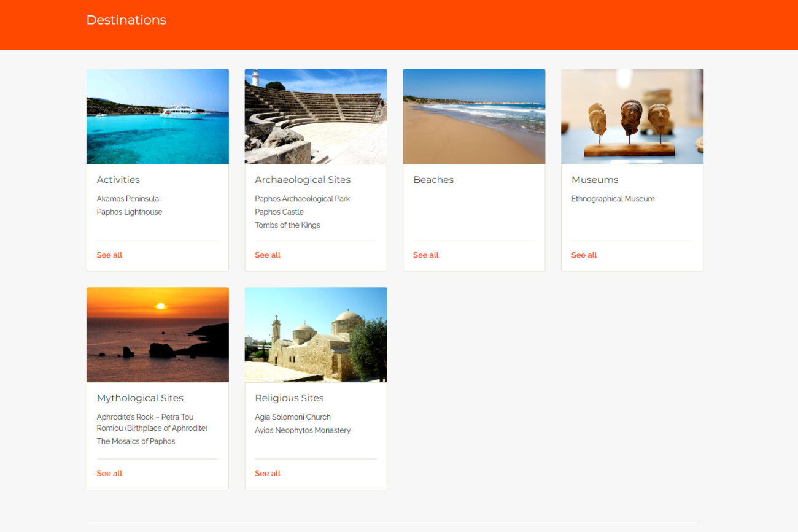This screenshot has height=532, width=798.
Task: Click the Religious Sites church image
Action: [316, 335]
